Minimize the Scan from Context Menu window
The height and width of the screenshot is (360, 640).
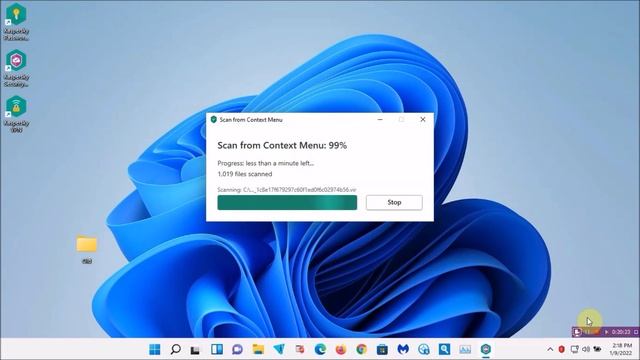coord(380,120)
